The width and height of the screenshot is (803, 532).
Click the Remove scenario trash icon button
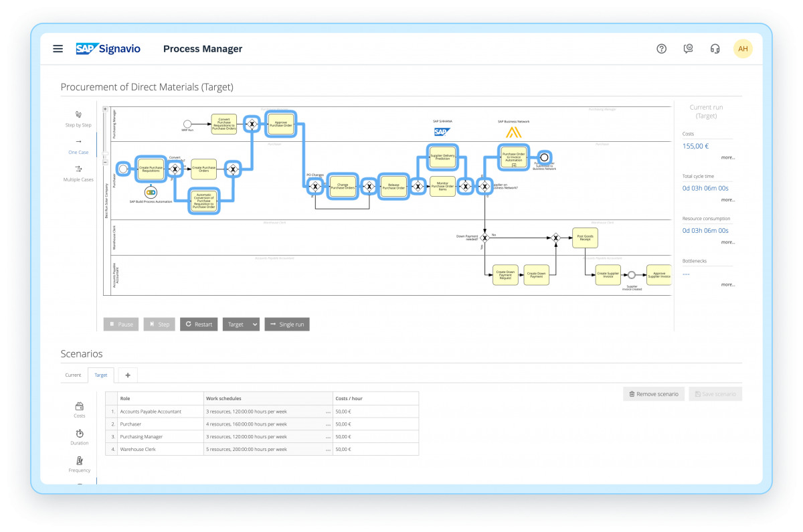coord(654,393)
